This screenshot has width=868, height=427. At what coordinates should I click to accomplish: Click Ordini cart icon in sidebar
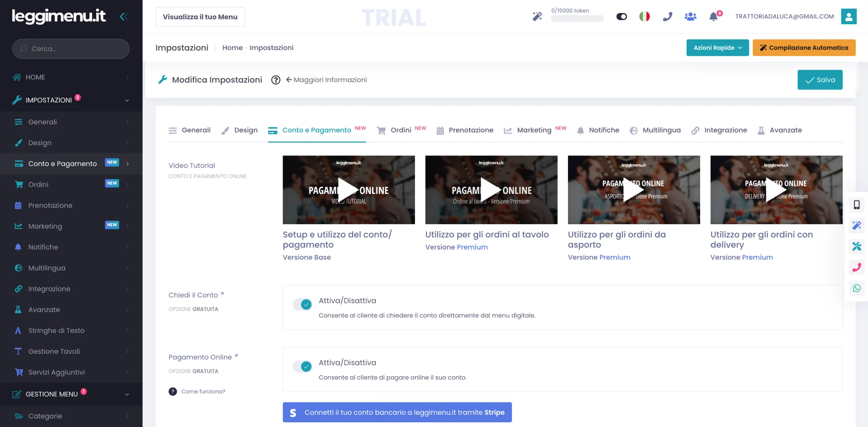click(18, 184)
